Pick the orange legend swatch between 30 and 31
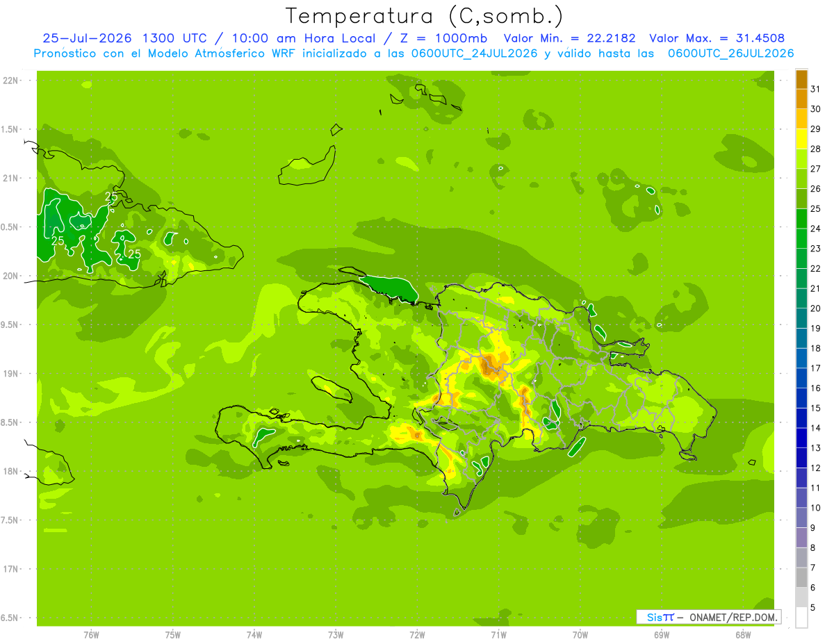 801,99
